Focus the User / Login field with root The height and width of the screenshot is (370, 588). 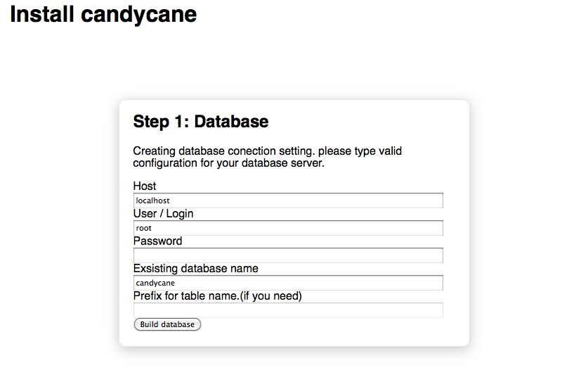click(x=288, y=228)
